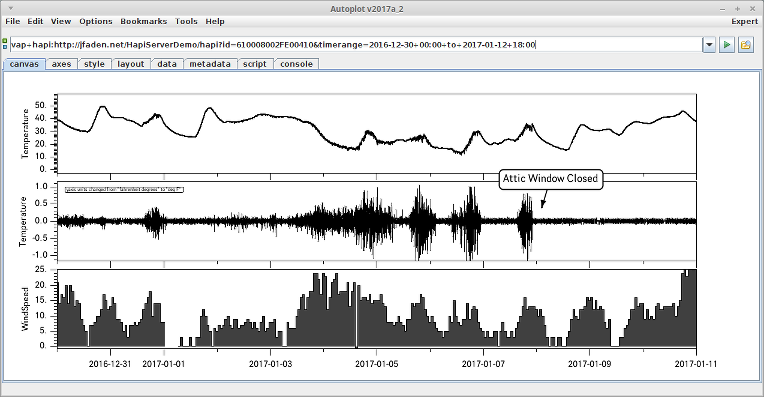Switch to the console tab
The width and height of the screenshot is (764, 397).
(x=297, y=64)
